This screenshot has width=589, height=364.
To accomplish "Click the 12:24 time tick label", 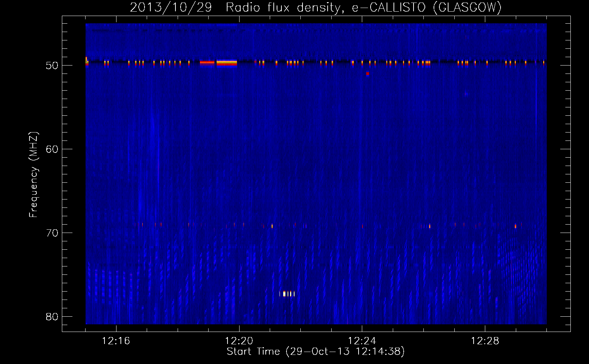I will point(362,341).
